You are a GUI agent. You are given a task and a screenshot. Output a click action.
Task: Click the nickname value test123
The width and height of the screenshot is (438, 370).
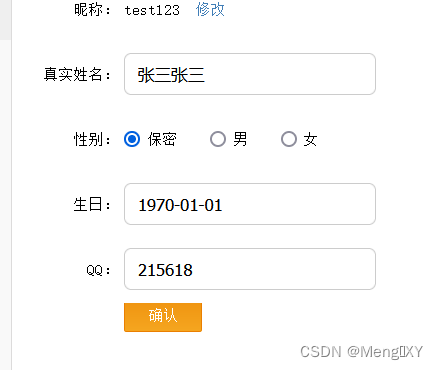(x=152, y=10)
